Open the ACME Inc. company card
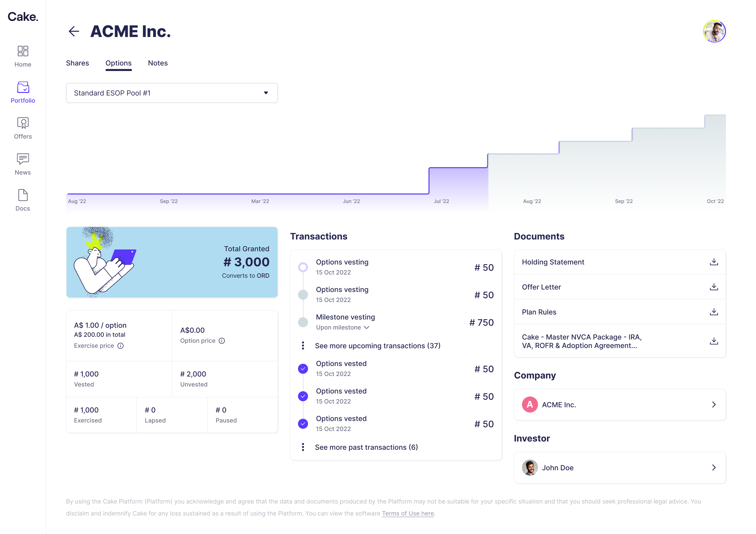The image size is (756, 534). tap(620, 404)
